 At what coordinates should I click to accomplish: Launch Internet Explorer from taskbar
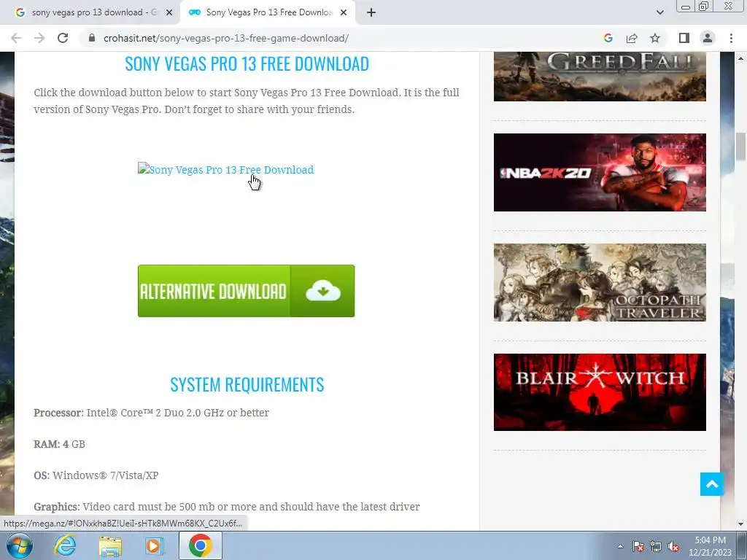[65, 546]
